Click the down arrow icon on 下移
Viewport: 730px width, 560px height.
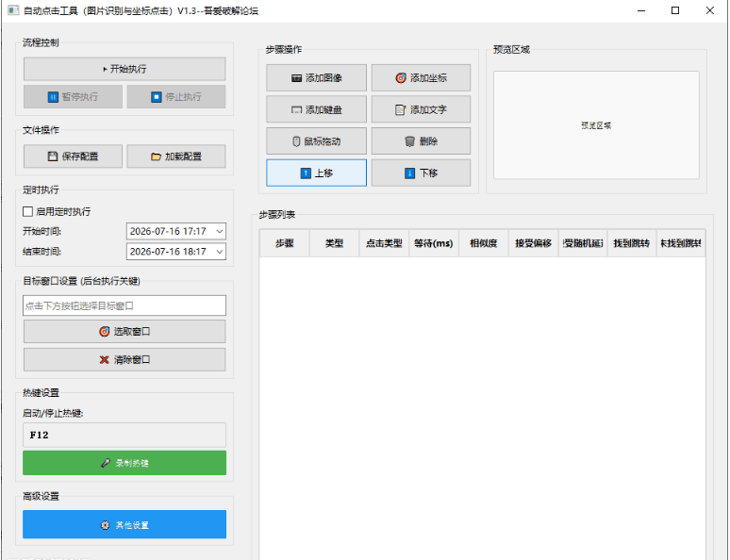click(409, 173)
